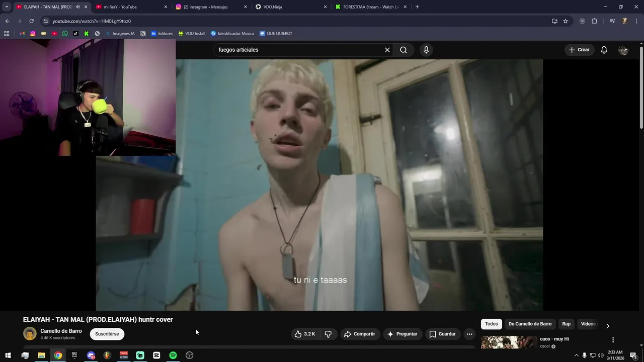This screenshot has height=362, width=644.
Task: Open 'VOD Install' bookmark
Action: tap(192, 34)
